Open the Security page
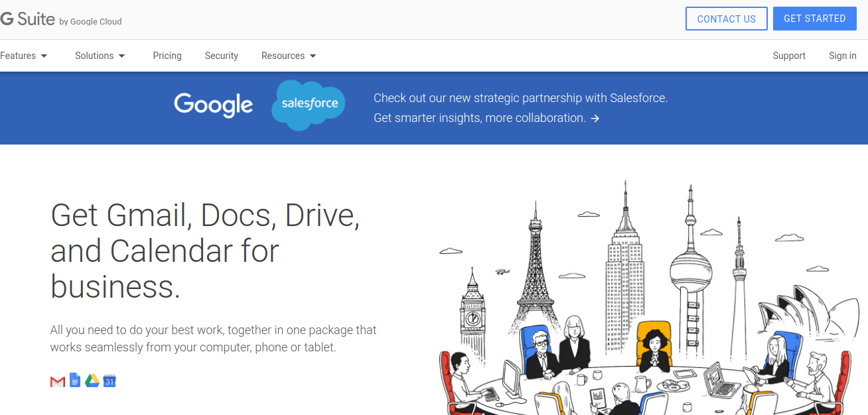 [x=221, y=56]
